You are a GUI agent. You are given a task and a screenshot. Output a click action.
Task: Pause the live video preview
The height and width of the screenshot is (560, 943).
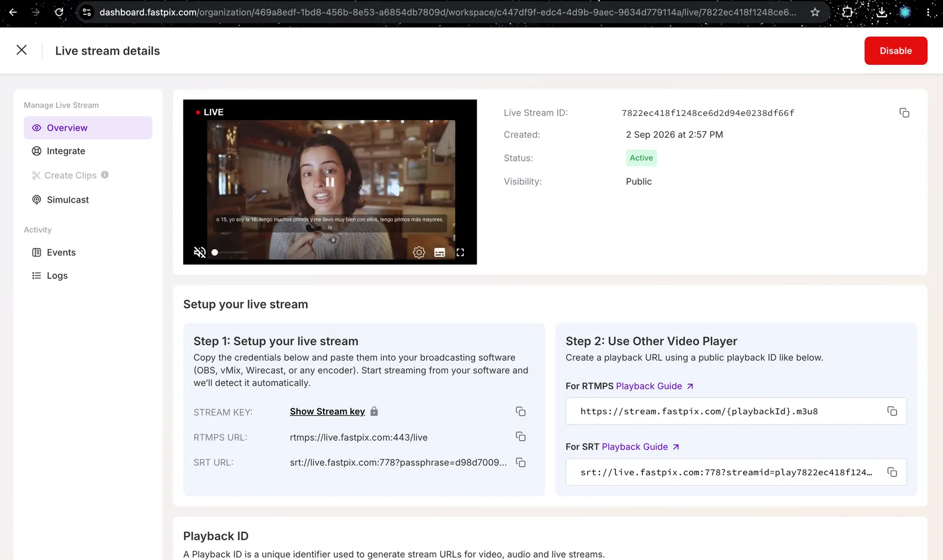coord(330,182)
